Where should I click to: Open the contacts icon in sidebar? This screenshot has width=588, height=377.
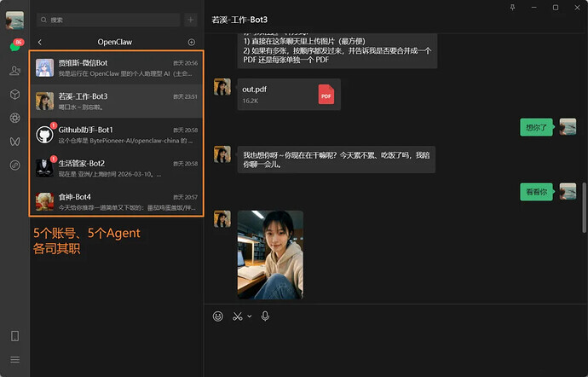(x=15, y=70)
